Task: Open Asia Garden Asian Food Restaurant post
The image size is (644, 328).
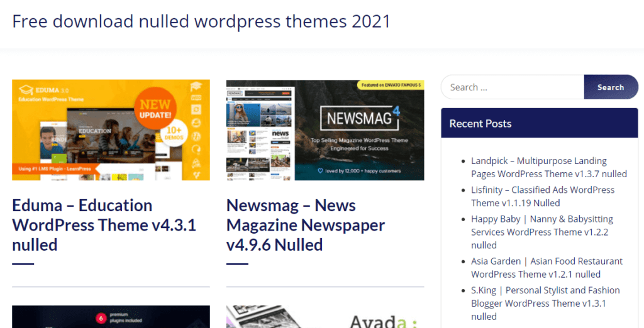Action: click(x=547, y=268)
